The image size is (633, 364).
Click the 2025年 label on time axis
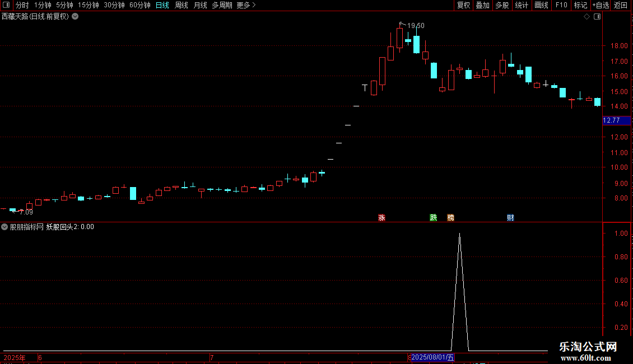15,357
